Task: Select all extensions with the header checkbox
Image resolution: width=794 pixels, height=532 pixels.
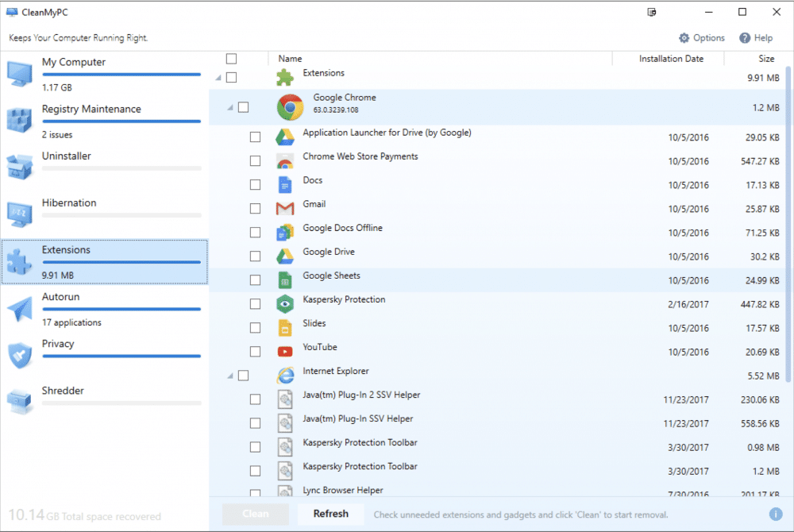Action: 232,58
